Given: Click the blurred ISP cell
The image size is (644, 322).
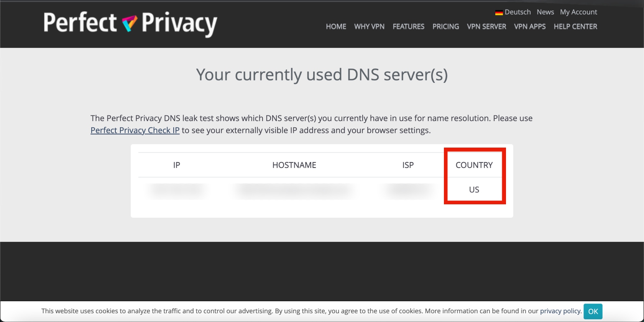Looking at the screenshot, I should tap(408, 190).
